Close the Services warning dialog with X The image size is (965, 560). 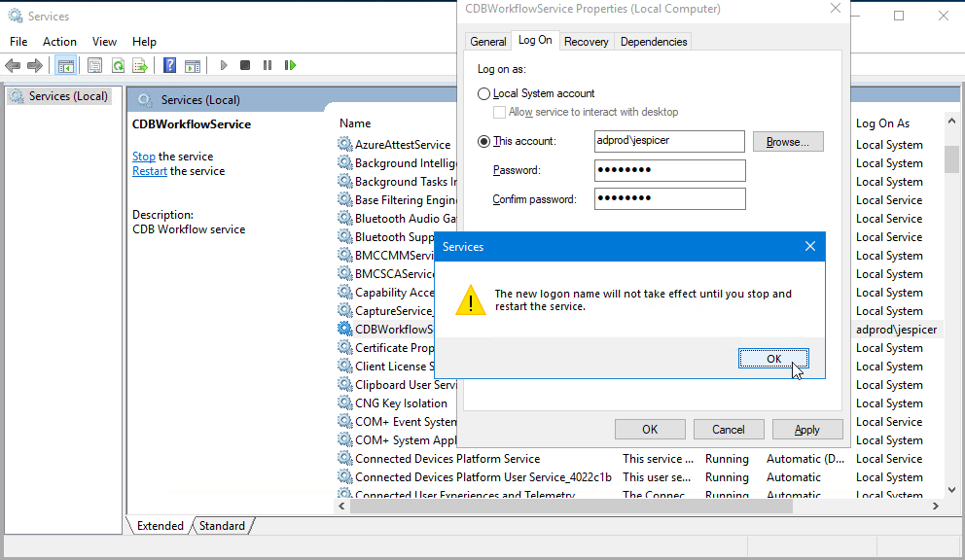[810, 246]
